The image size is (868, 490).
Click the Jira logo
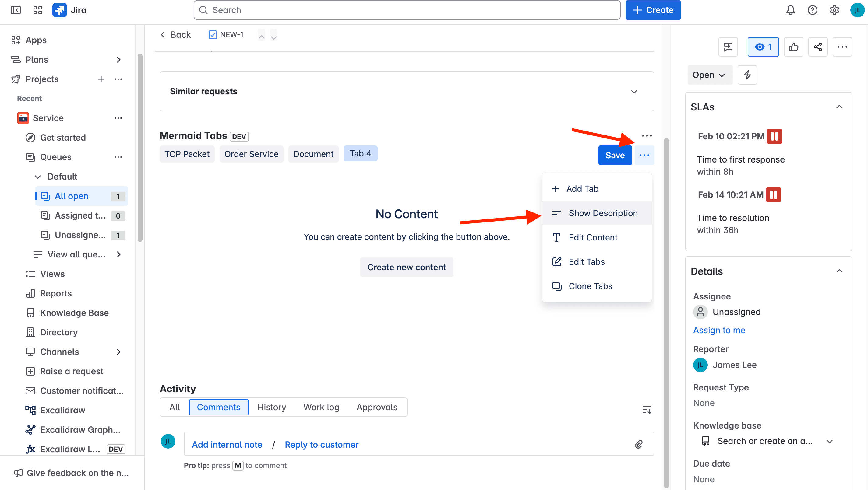(x=69, y=10)
